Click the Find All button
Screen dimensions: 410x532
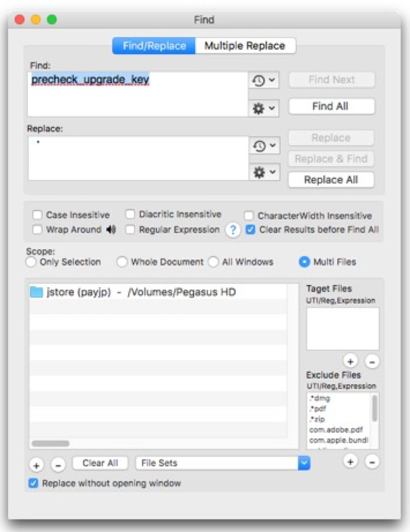point(331,107)
